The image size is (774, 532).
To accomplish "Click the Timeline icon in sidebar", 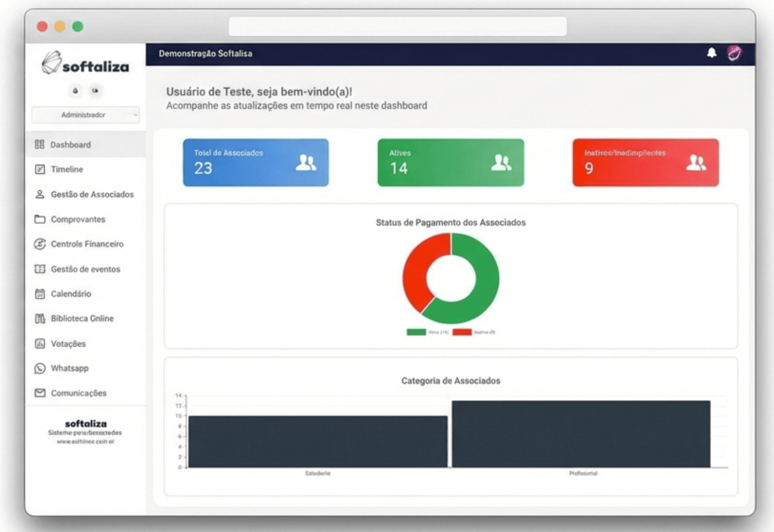I will (40, 169).
